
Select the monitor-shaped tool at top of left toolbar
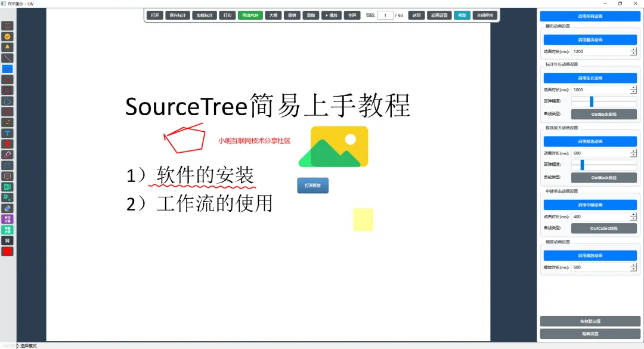[x=7, y=26]
